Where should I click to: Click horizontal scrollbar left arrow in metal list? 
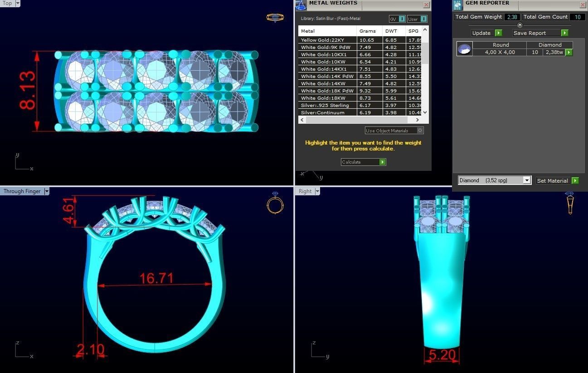tap(302, 120)
